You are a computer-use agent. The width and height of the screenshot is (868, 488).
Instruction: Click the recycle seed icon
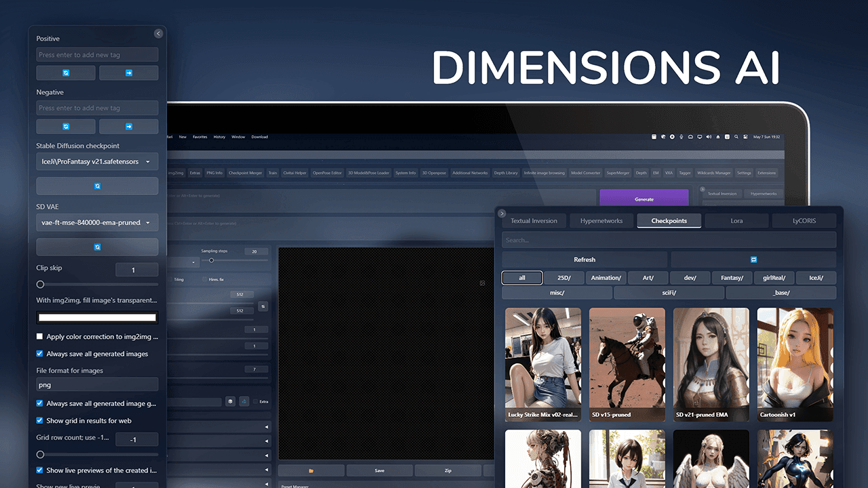point(244,401)
